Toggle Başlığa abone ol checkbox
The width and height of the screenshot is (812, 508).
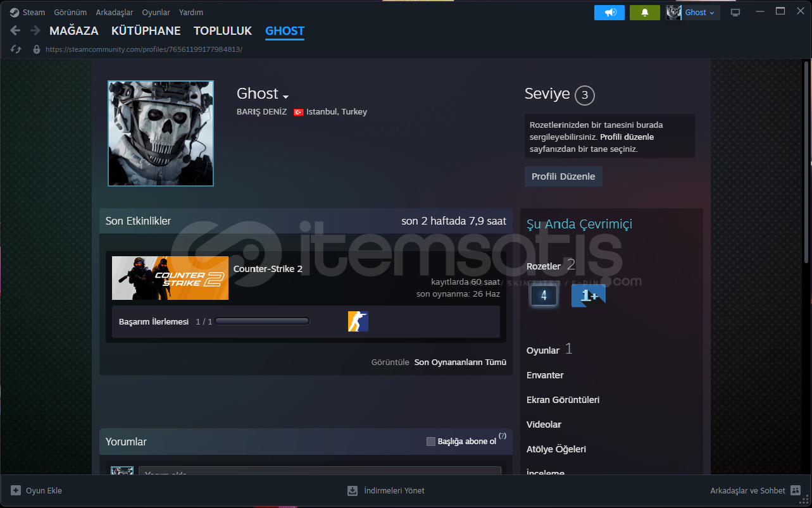(x=431, y=442)
